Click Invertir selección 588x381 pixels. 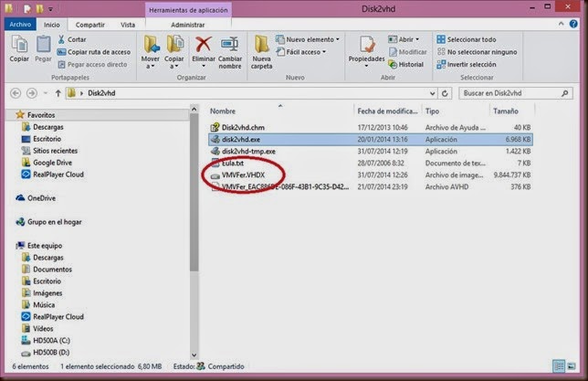point(467,65)
